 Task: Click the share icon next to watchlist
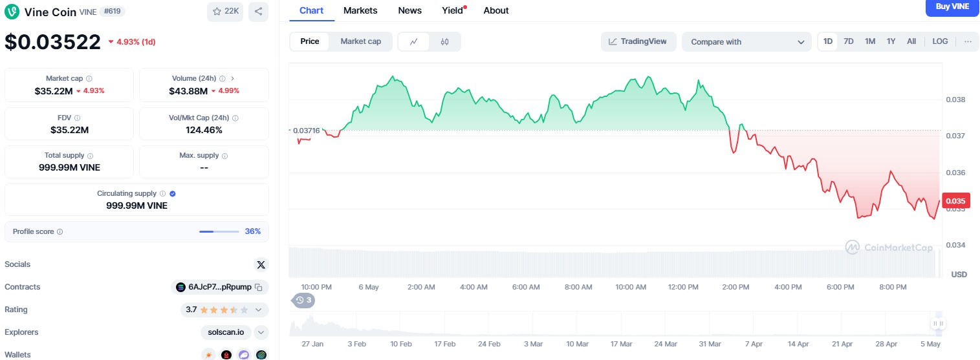258,11
